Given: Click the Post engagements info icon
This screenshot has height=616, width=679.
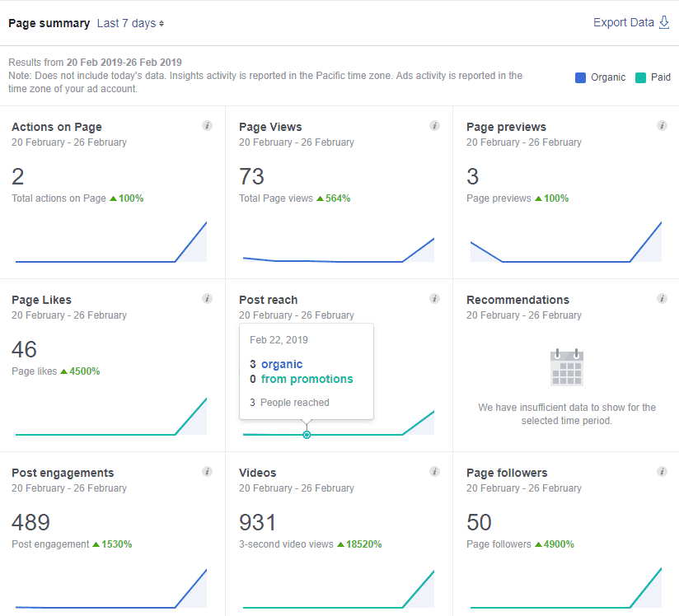Looking at the screenshot, I should 207,472.
